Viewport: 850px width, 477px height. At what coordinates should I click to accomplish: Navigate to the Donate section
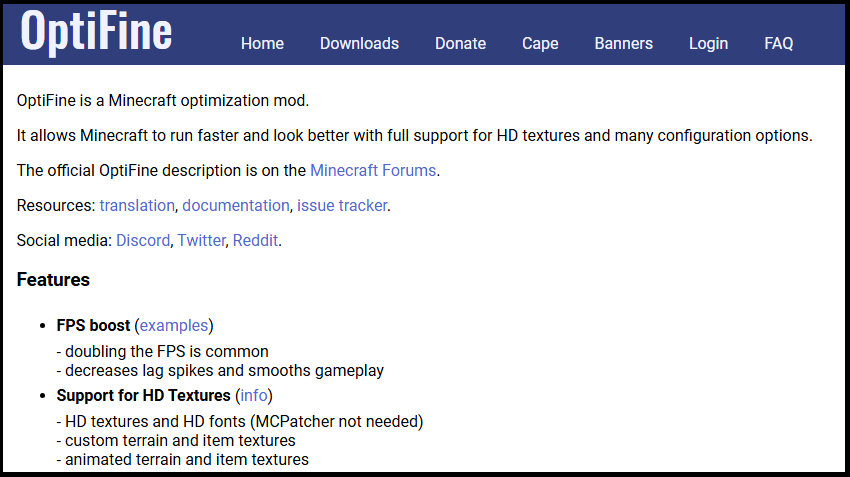[x=460, y=44]
